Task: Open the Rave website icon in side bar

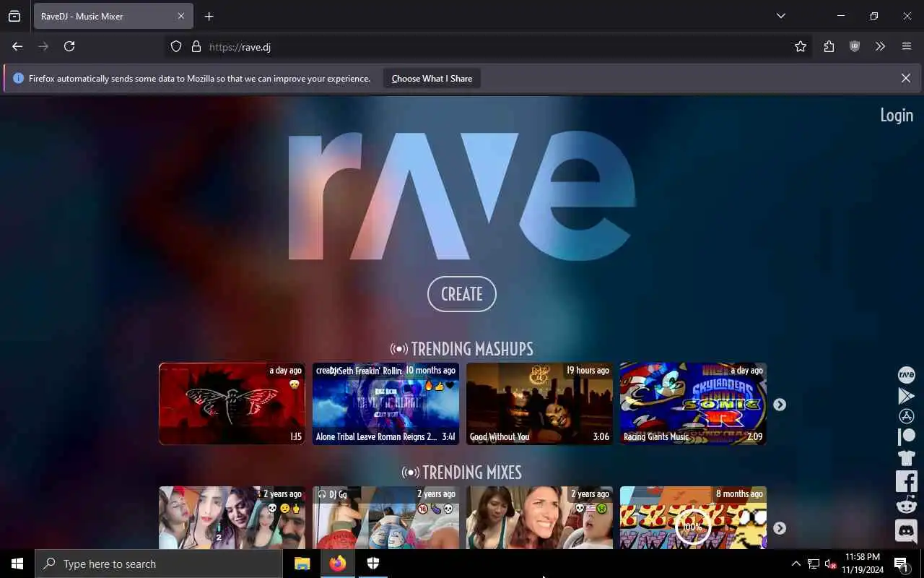Action: pos(906,375)
